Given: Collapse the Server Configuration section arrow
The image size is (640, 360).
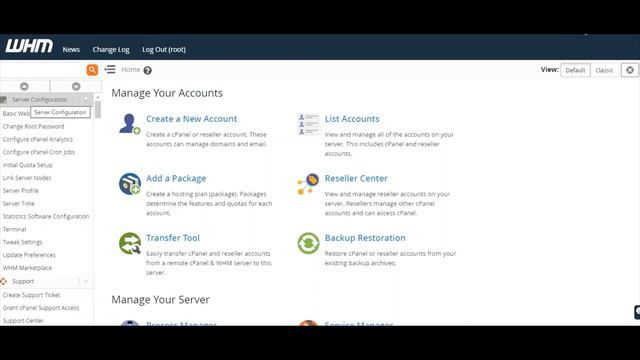Looking at the screenshot, I should click(x=86, y=100).
